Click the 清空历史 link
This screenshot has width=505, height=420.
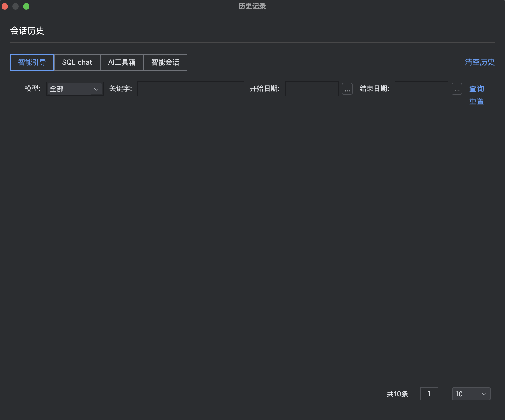click(x=480, y=62)
